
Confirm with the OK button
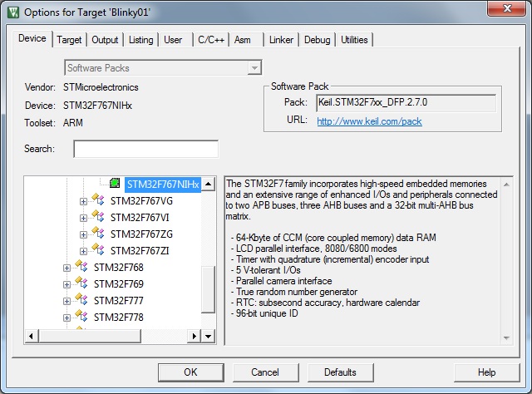pos(191,372)
